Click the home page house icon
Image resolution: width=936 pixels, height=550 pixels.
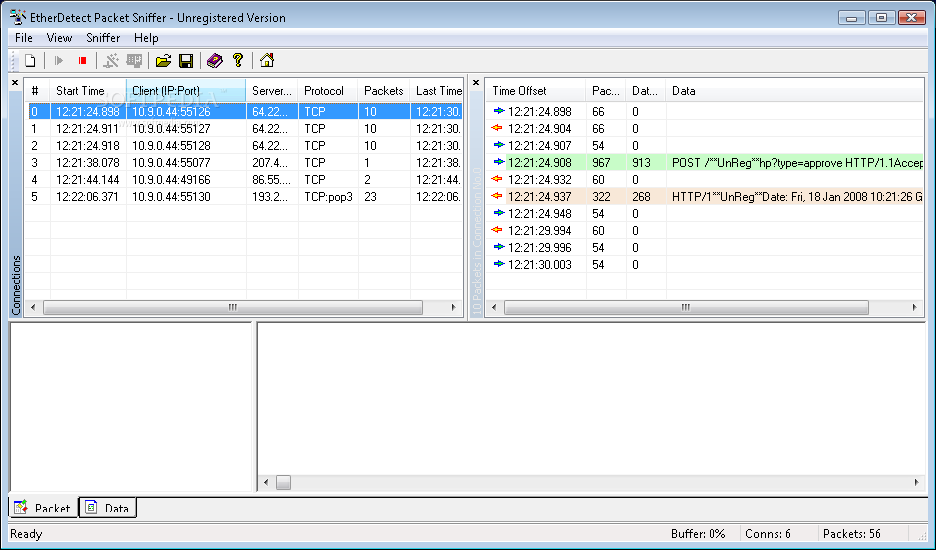(x=267, y=60)
